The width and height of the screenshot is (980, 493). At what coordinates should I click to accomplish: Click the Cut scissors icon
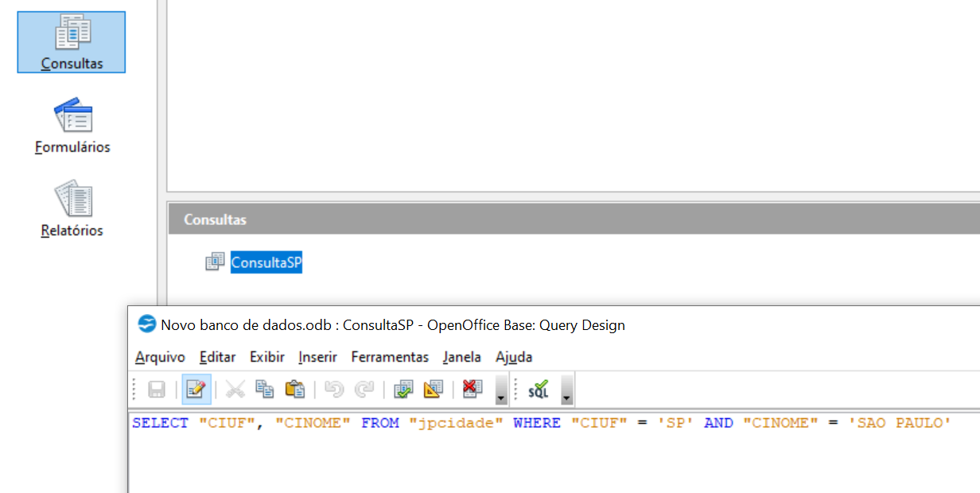coord(235,390)
